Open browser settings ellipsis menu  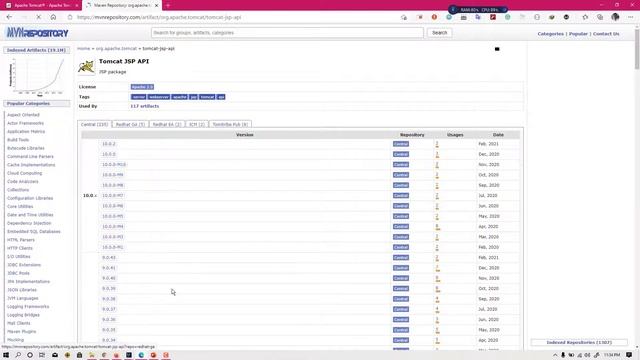pyautogui.click(x=630, y=17)
